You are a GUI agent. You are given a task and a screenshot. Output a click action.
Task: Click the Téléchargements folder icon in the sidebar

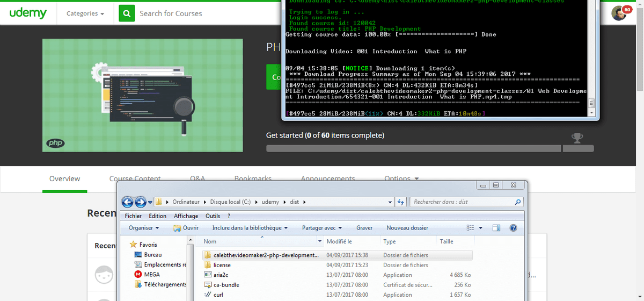[x=138, y=284]
